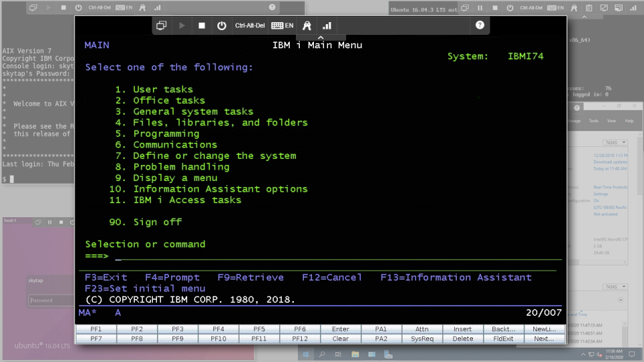Pause the Ubuntu 16.04.3 VM in its toolbar
The width and height of the screenshot is (644, 362).
coord(480,8)
